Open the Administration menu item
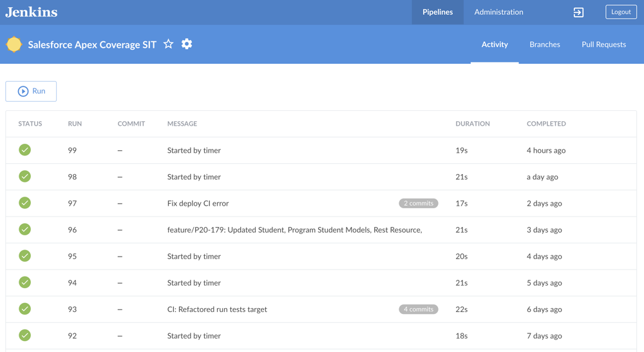 [498, 12]
